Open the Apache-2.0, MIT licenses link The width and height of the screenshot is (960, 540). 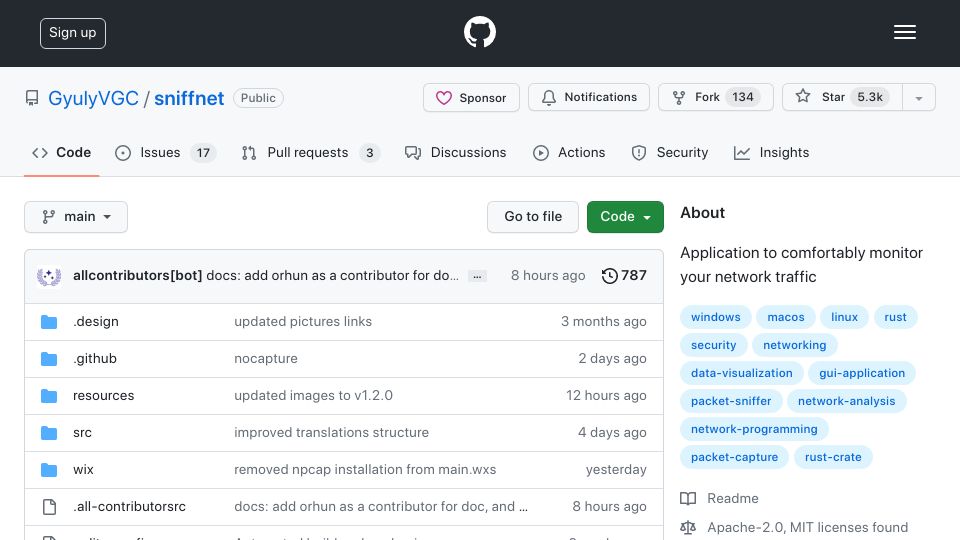(794, 527)
